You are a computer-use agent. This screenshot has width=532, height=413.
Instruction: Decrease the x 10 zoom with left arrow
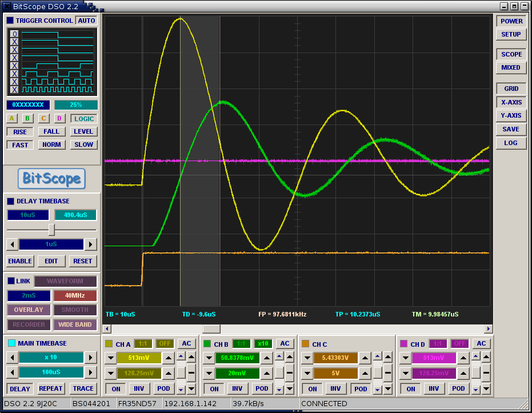[x=13, y=358]
